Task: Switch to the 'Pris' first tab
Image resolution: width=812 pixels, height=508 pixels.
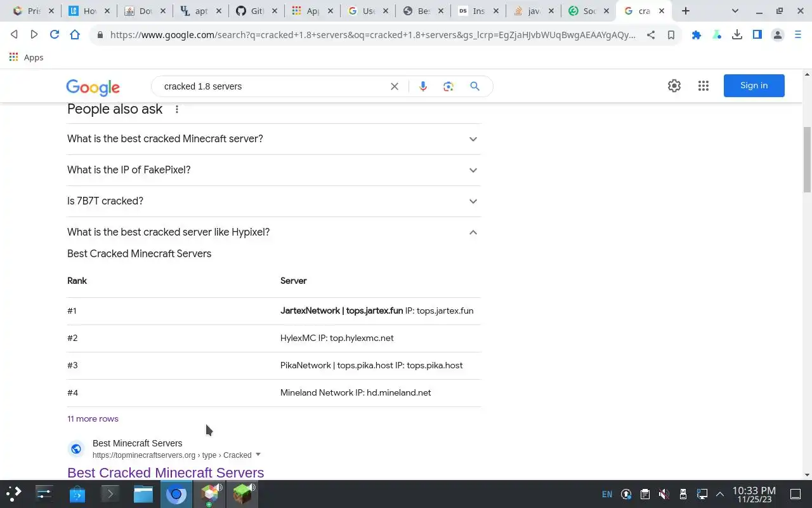Action: (34, 11)
